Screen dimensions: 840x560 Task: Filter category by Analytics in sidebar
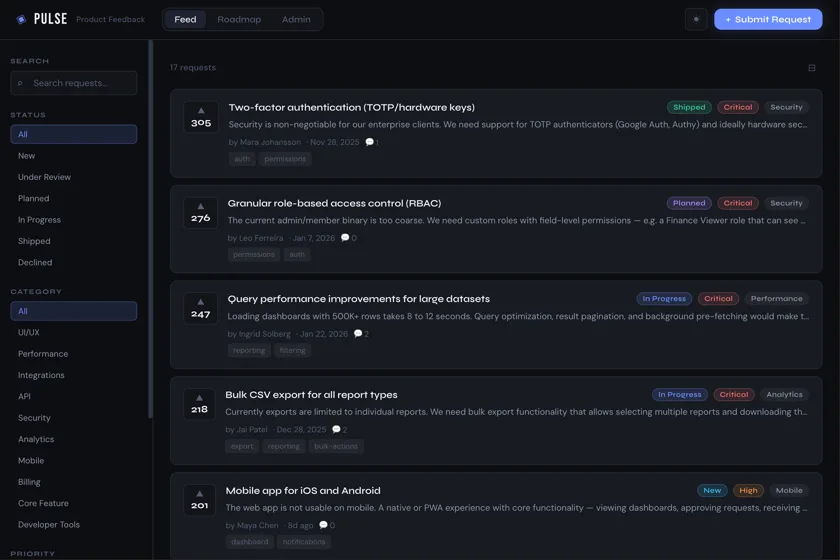tap(74, 439)
